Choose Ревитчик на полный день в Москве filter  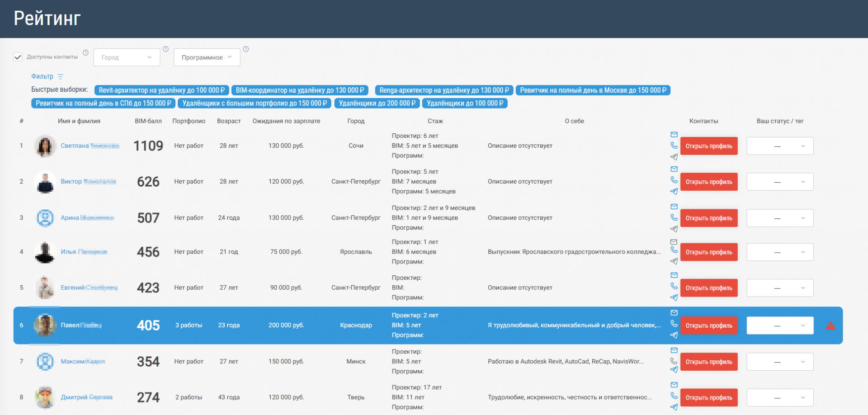coord(593,90)
